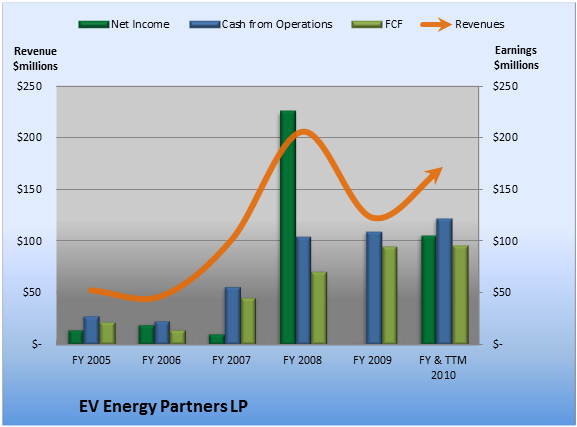Image resolution: width=577 pixels, height=427 pixels.
Task: Click the 'FY 2005' axis label
Action: pos(91,360)
